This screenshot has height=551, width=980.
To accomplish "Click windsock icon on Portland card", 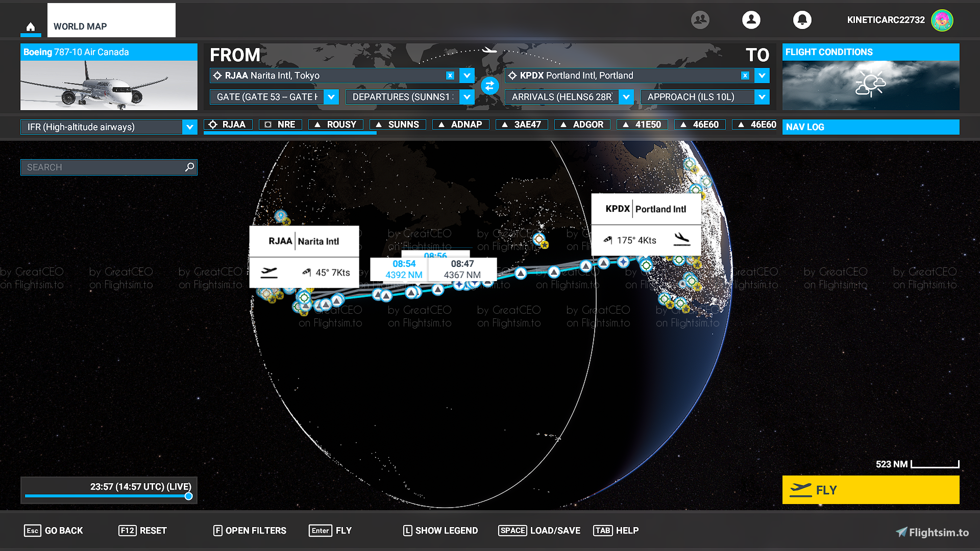I will click(607, 240).
